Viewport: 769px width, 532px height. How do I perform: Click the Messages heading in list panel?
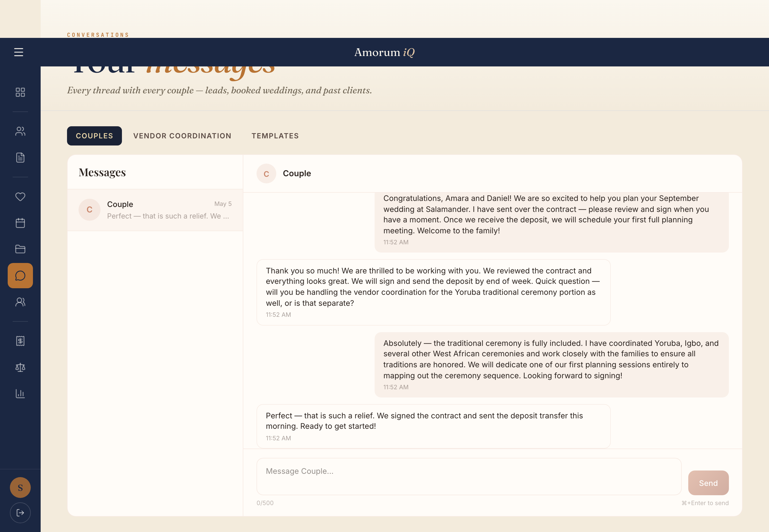tap(102, 173)
